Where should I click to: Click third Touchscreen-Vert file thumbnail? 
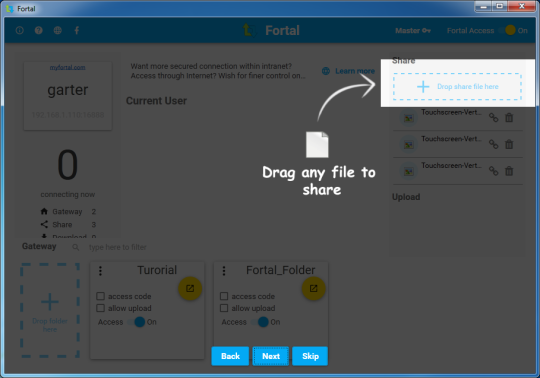[408, 171]
